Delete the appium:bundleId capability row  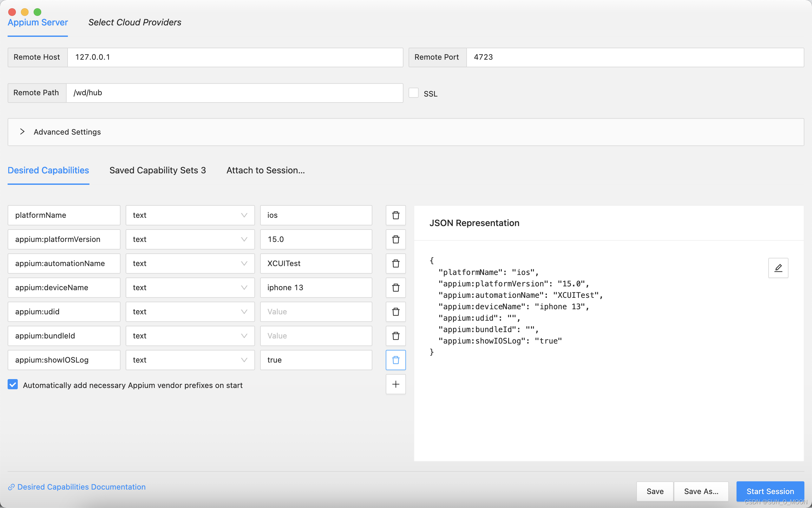(396, 336)
